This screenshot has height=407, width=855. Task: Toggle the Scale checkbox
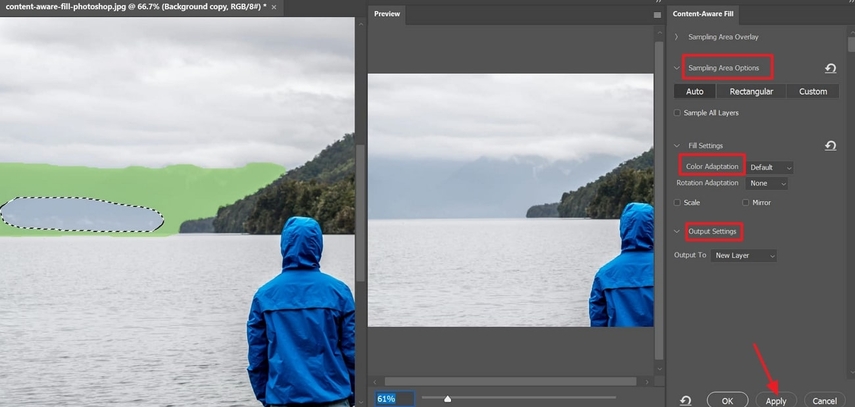click(x=679, y=203)
